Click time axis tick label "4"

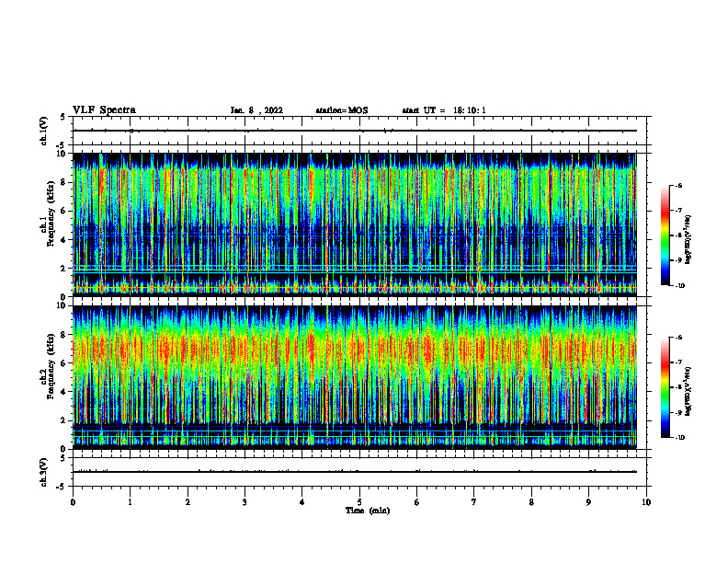[302, 502]
